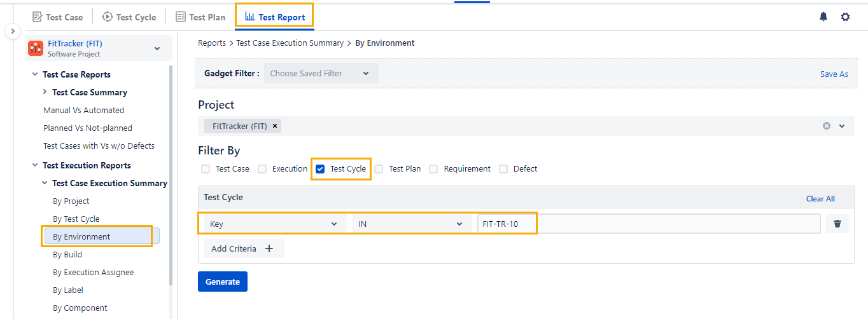
Task: Collapse the Test Case Execution Summary node
Action: pyautogui.click(x=45, y=183)
